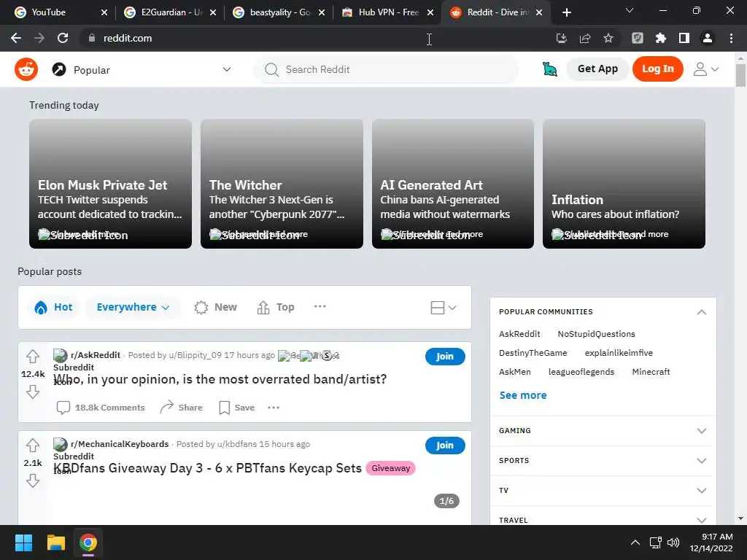Open the user account dropdown menu
This screenshot has height=560, width=747.
point(705,69)
